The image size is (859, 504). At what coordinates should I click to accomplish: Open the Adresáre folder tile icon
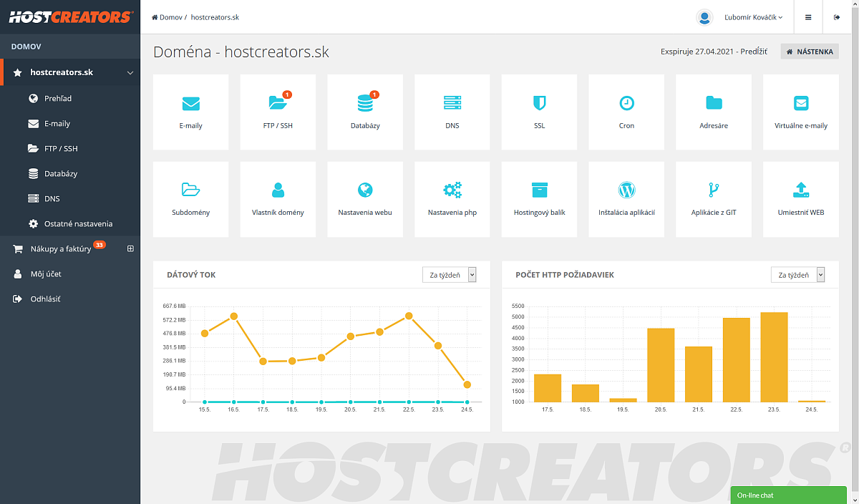point(714,102)
